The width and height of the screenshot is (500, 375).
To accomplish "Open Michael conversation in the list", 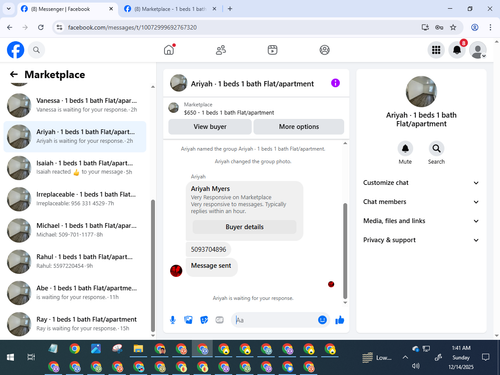I will click(x=75, y=230).
